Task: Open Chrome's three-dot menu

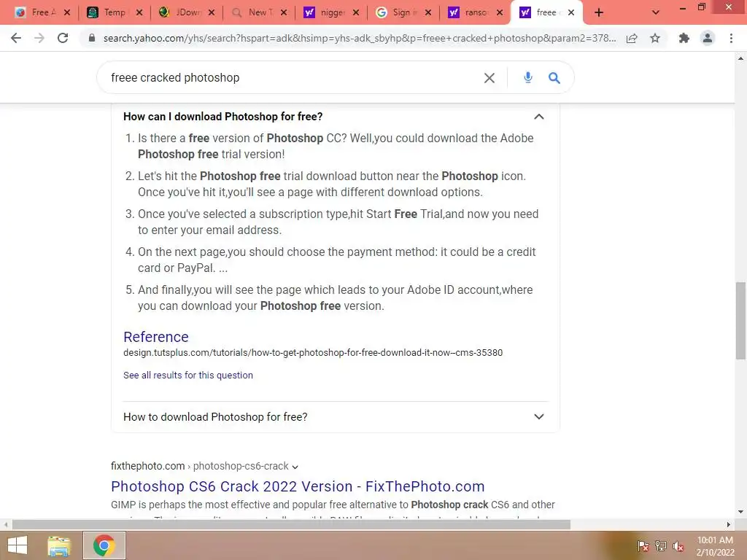Action: point(731,38)
